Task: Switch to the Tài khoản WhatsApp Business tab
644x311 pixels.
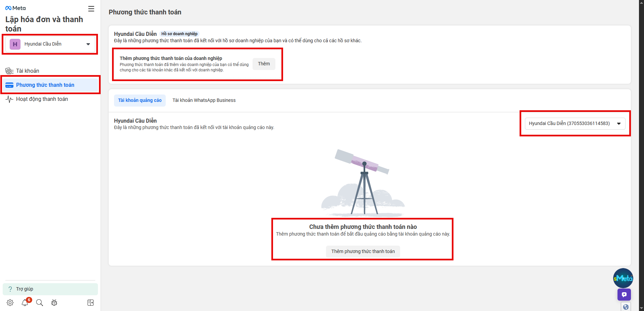Action: pos(204,100)
